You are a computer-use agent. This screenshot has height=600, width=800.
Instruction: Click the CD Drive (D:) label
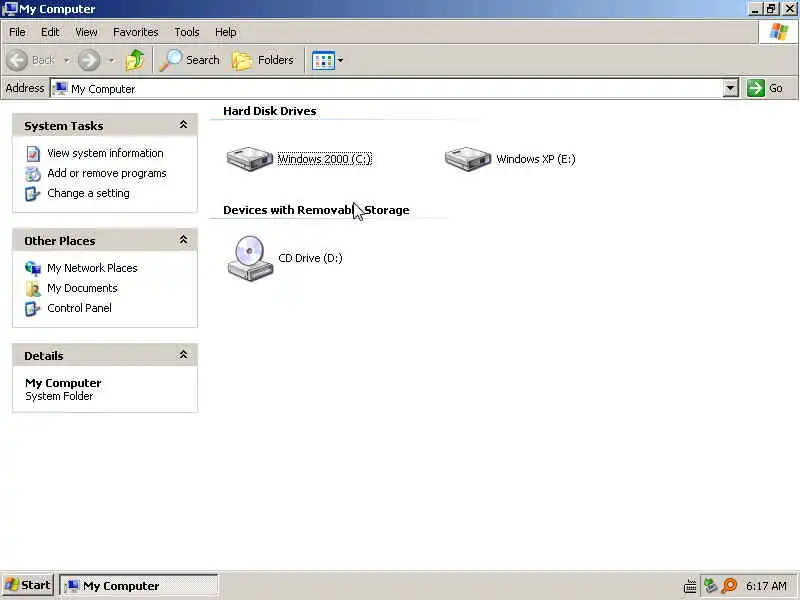point(310,258)
